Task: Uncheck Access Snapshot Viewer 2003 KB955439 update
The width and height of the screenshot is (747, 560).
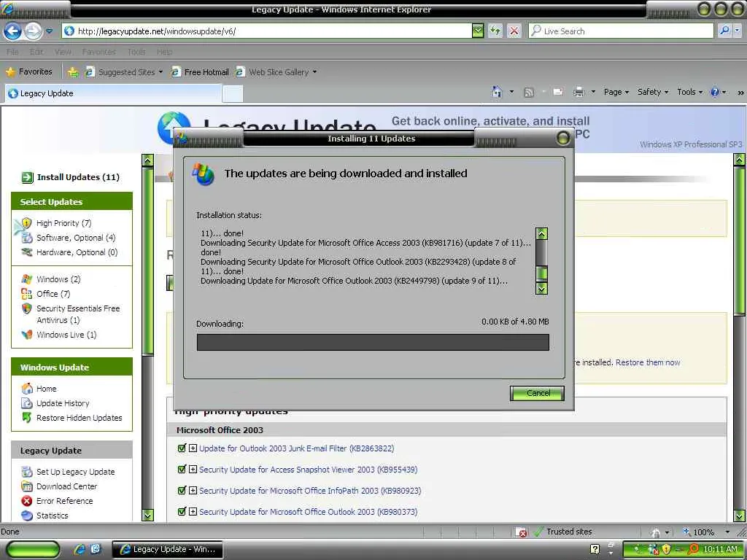Action: [x=182, y=470]
